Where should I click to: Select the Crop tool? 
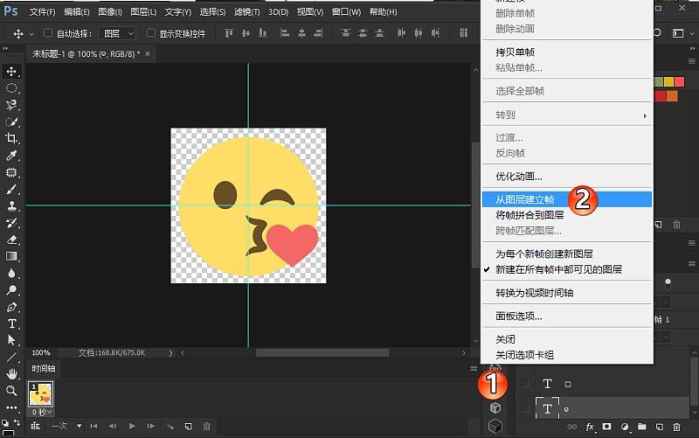[x=12, y=138]
